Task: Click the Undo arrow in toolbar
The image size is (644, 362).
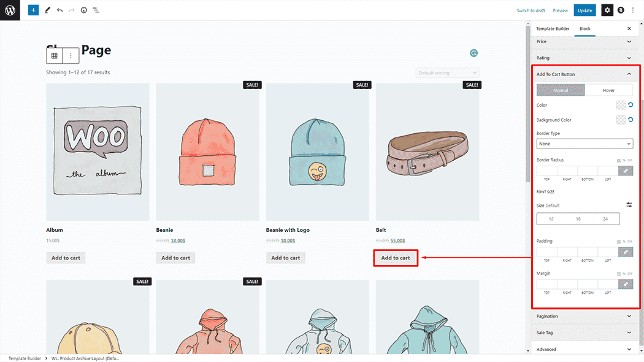Action: coord(59,10)
